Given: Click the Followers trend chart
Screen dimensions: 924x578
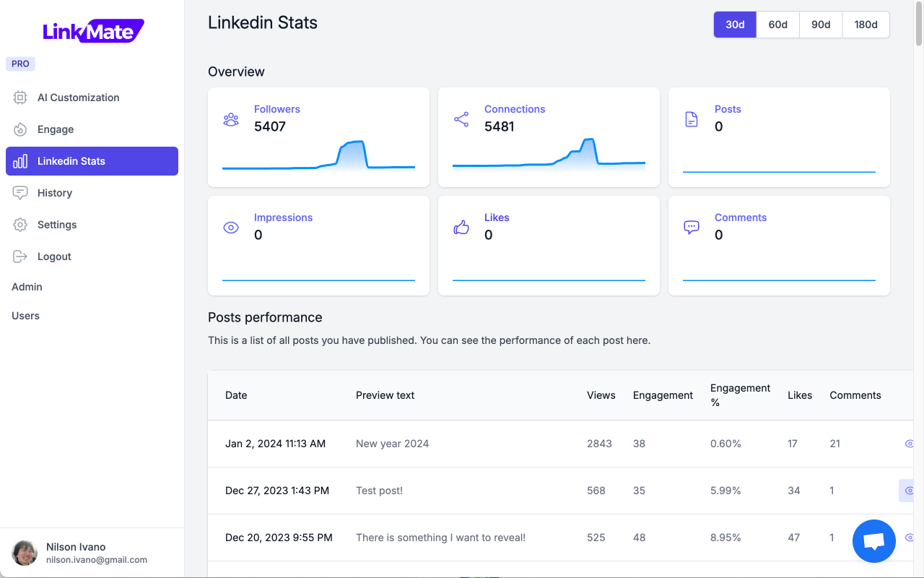Looking at the screenshot, I should pyautogui.click(x=318, y=155).
